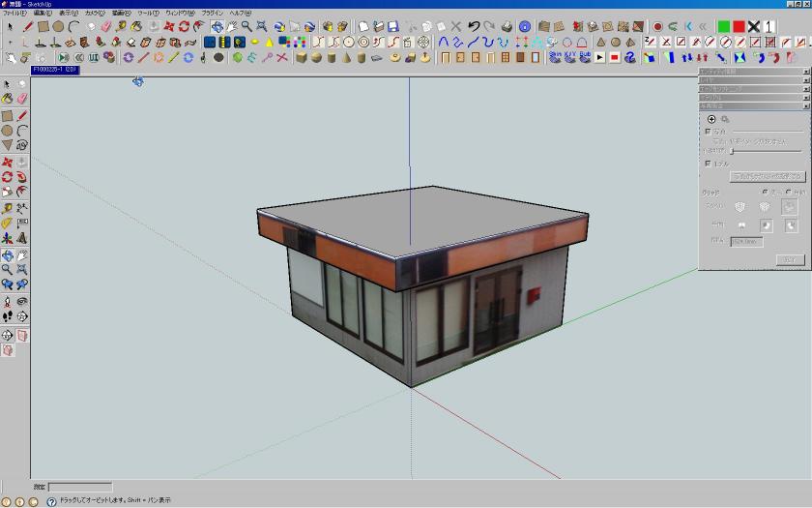Toggle the last plane icon in photo match panel
Image resolution: width=812 pixels, height=508 pixels.
(x=791, y=225)
